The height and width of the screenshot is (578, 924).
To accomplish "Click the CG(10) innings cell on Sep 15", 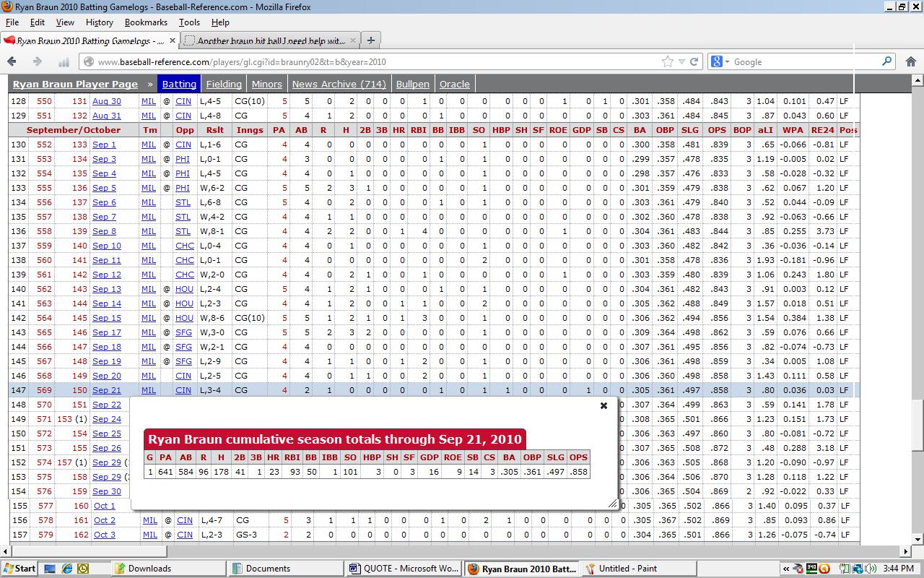I will [250, 318].
